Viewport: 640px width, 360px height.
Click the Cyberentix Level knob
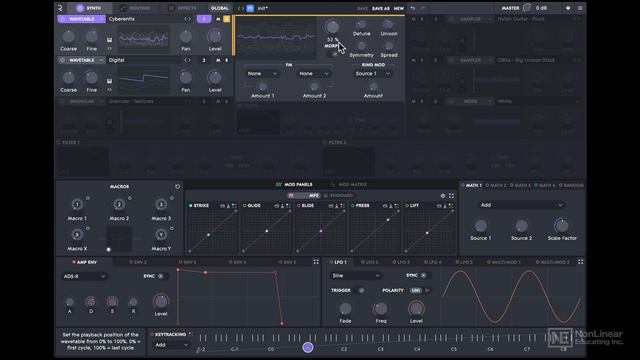(x=215, y=36)
